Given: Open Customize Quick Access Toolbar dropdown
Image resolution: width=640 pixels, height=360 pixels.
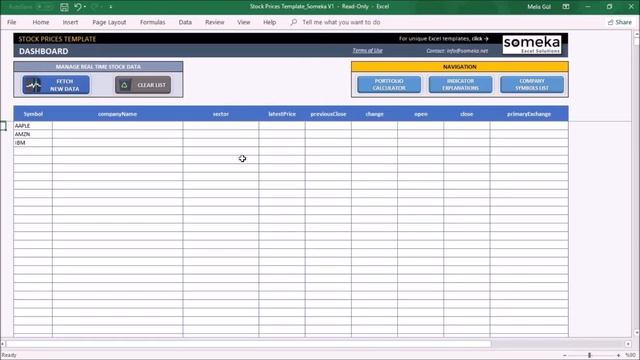Looking at the screenshot, I should 111,7.
